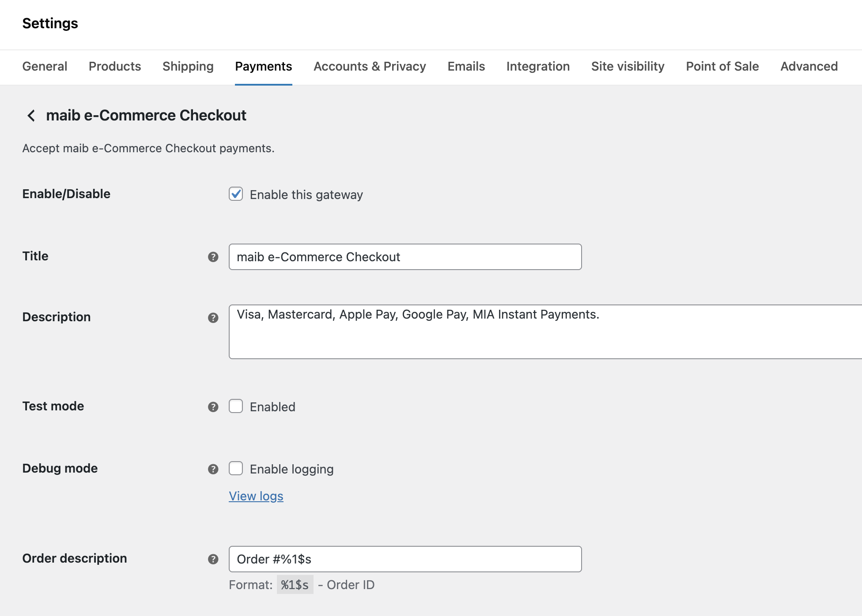The height and width of the screenshot is (616, 862).
Task: Open the Advanced settings tab
Action: [x=809, y=67]
